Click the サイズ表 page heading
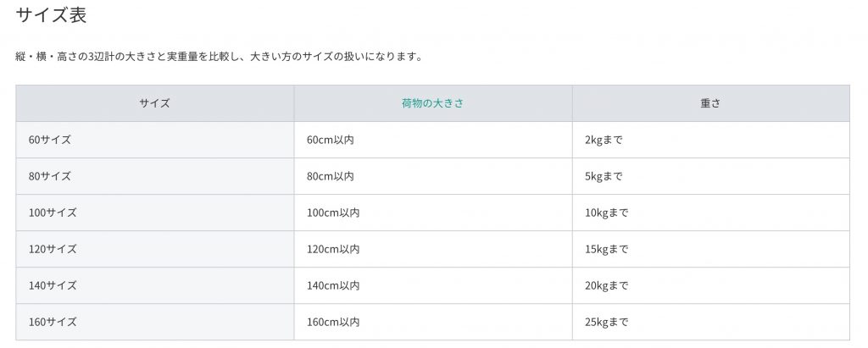 (51, 15)
